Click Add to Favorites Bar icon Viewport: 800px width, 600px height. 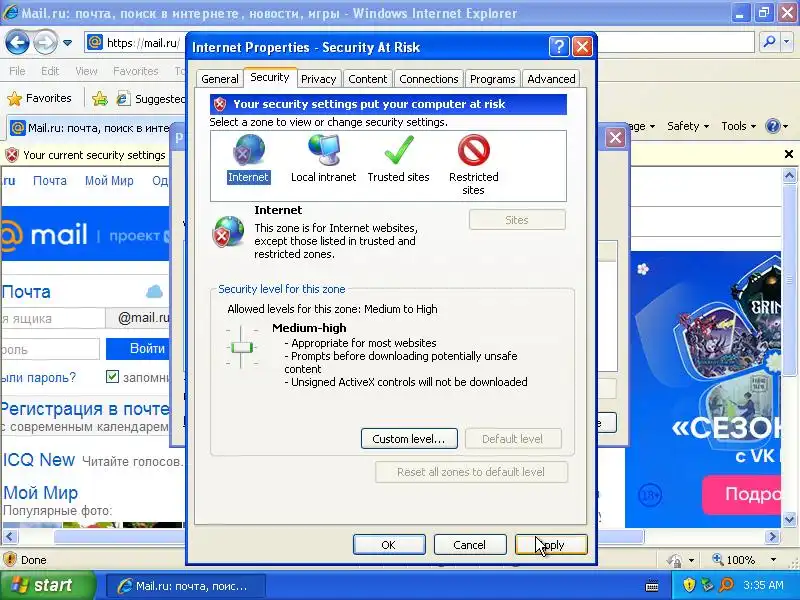click(x=100, y=98)
